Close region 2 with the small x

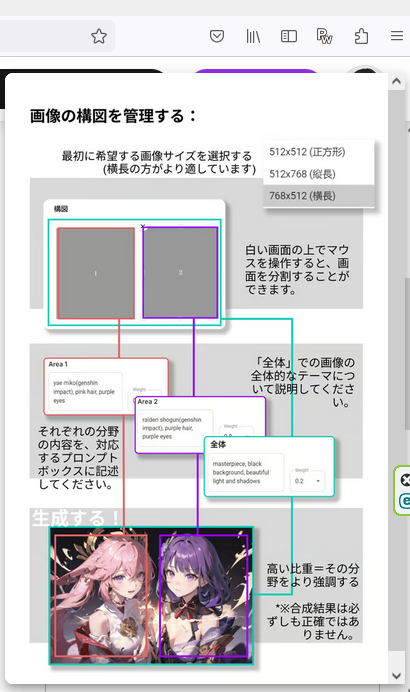tap(143, 226)
